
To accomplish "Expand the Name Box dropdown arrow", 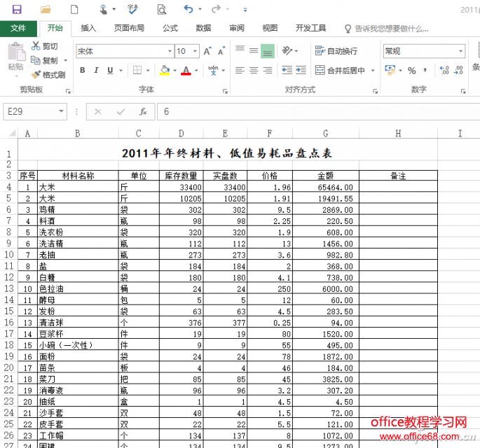I will [x=61, y=111].
